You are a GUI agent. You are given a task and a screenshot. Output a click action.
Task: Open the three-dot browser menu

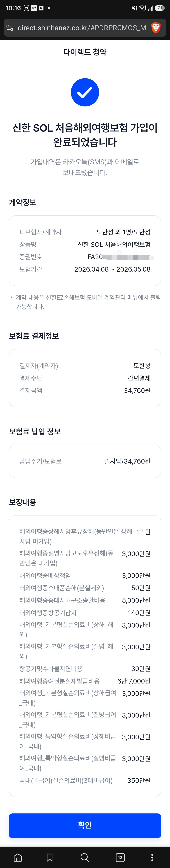[152, 857]
